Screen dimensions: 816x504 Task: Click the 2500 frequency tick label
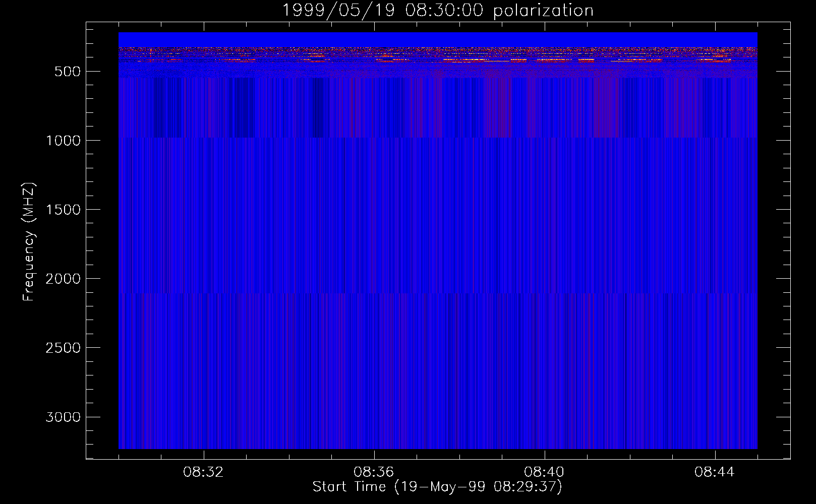coord(63,348)
